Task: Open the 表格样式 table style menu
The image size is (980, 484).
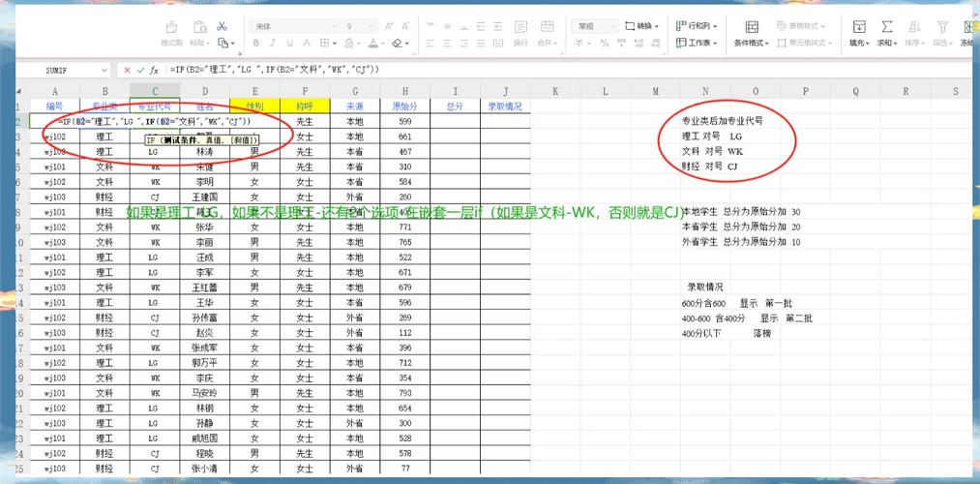Action: click(801, 26)
